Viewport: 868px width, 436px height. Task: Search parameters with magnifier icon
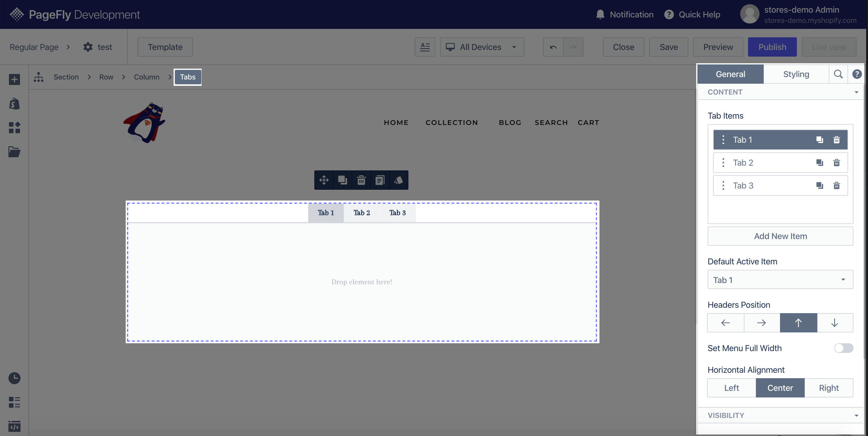[838, 74]
